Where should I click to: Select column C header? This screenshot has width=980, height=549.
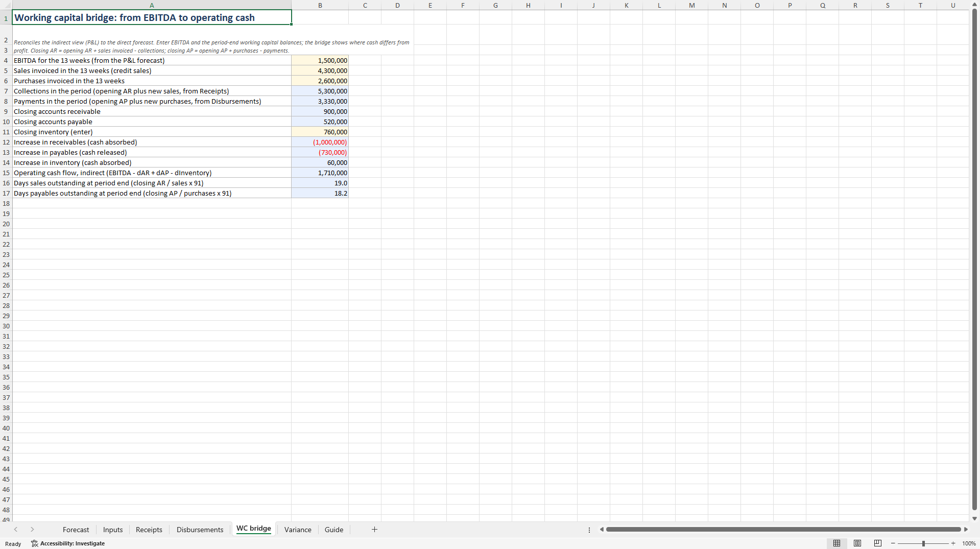pyautogui.click(x=365, y=5)
